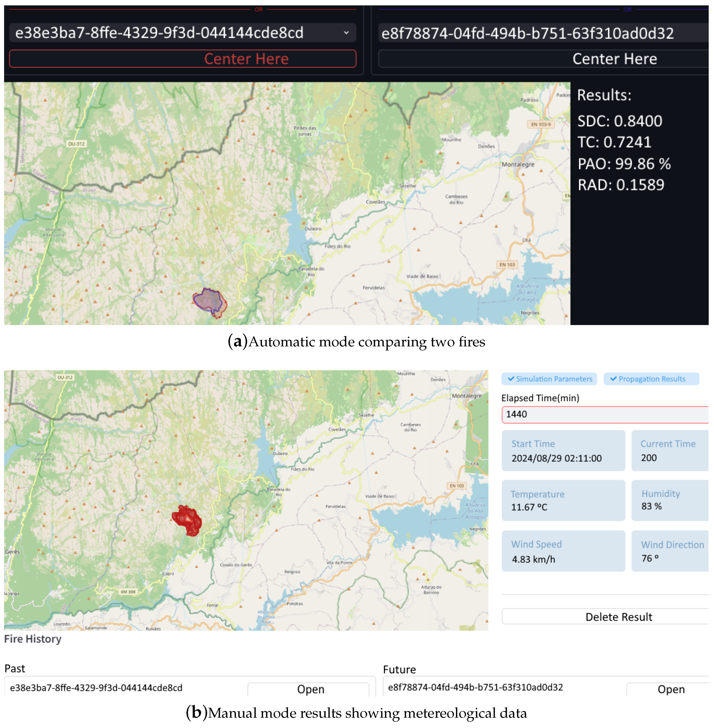This screenshot has height=728, width=714.
Task: Click the checkmark icon beside Propagation Results
Action: tap(613, 379)
